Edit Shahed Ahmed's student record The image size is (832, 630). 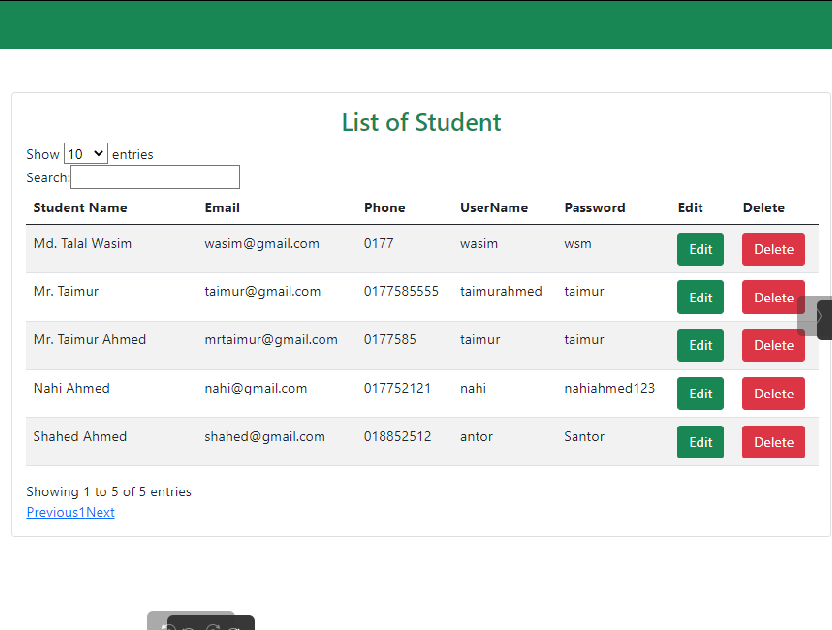click(700, 442)
